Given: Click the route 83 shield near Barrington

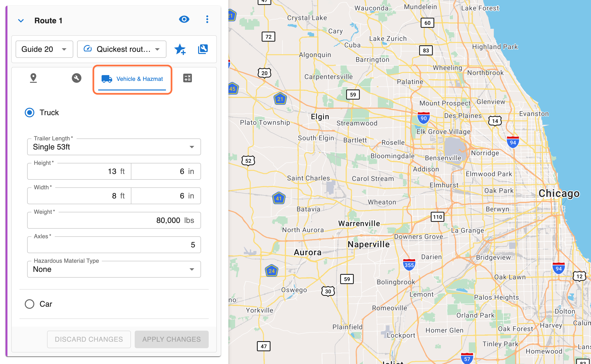Looking at the screenshot, I should 426,50.
